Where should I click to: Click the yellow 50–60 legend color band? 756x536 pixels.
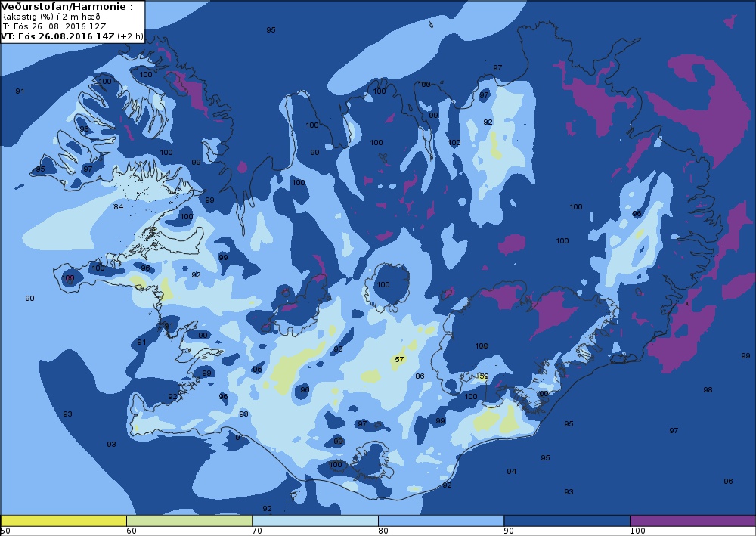[x=64, y=521]
